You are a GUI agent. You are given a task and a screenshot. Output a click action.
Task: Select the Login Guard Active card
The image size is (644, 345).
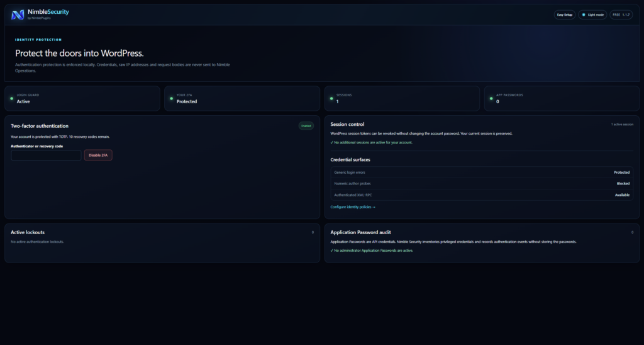(82, 98)
